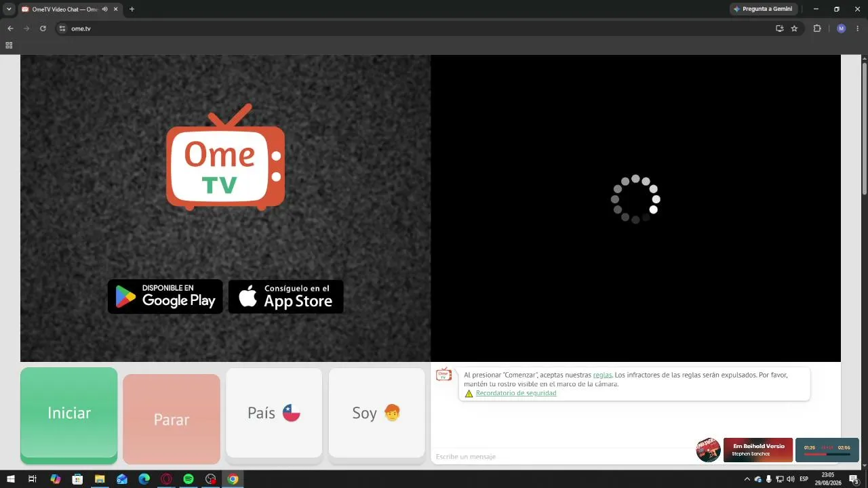Go forward in browser history
Image resolution: width=868 pixels, height=488 pixels.
(x=26, y=28)
